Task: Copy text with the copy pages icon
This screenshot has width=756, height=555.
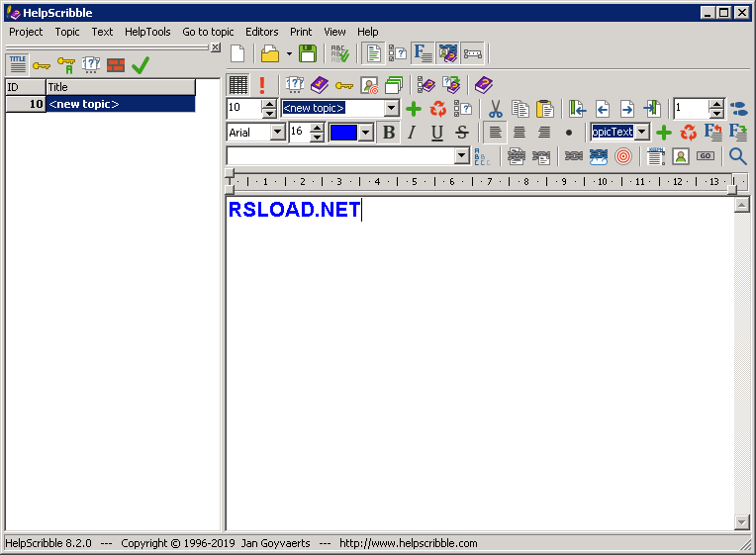Action: point(520,109)
